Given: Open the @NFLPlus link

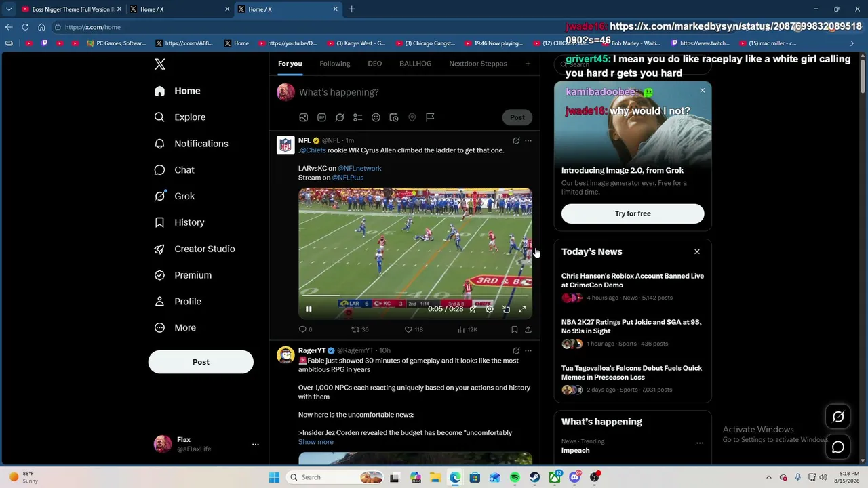Looking at the screenshot, I should tap(348, 178).
